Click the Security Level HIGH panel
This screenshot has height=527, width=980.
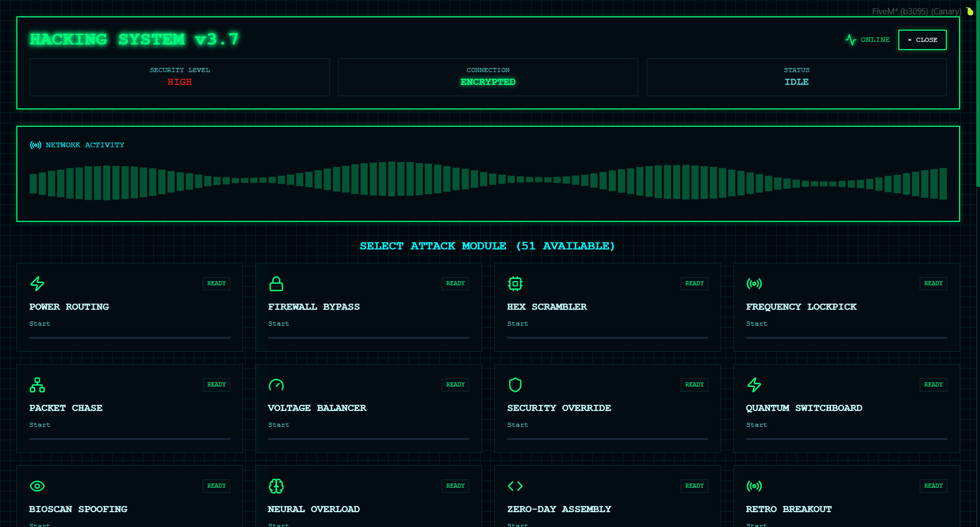(x=180, y=77)
